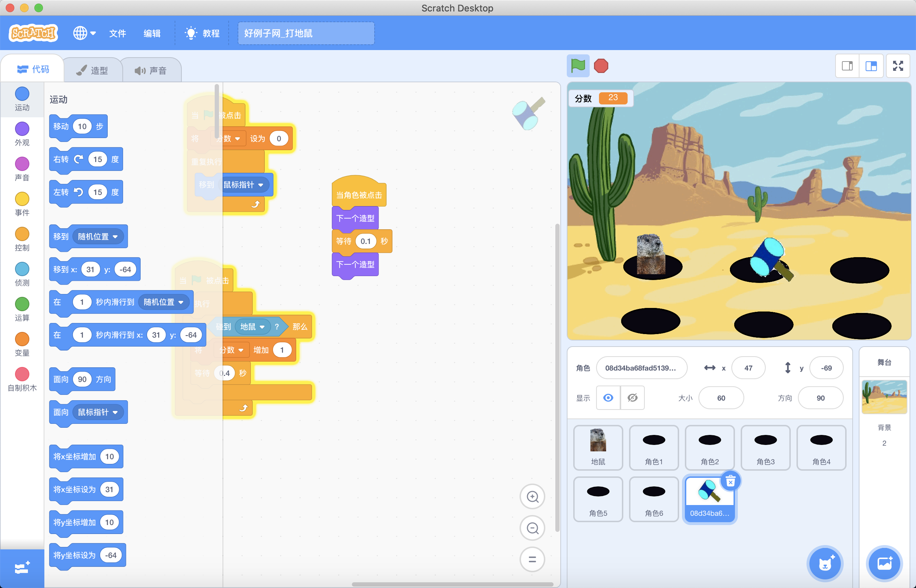916x588 pixels.
Task: Click the y coordinate field -69
Action: (826, 368)
